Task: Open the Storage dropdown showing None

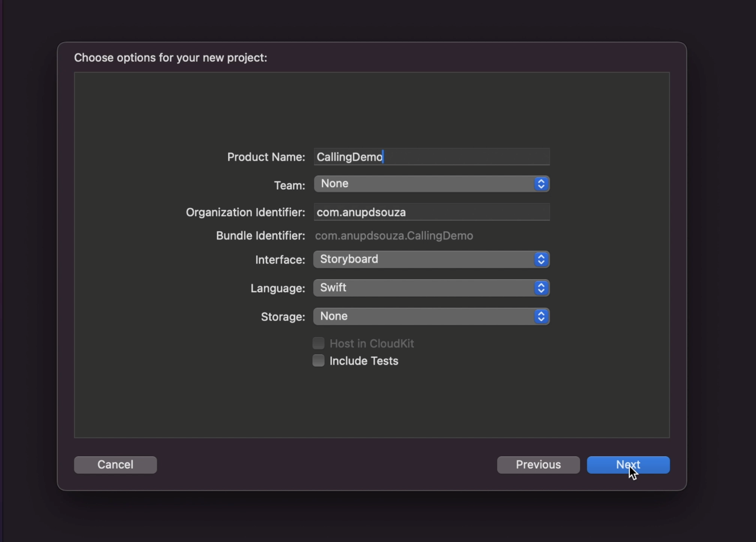Action: [x=424, y=316]
